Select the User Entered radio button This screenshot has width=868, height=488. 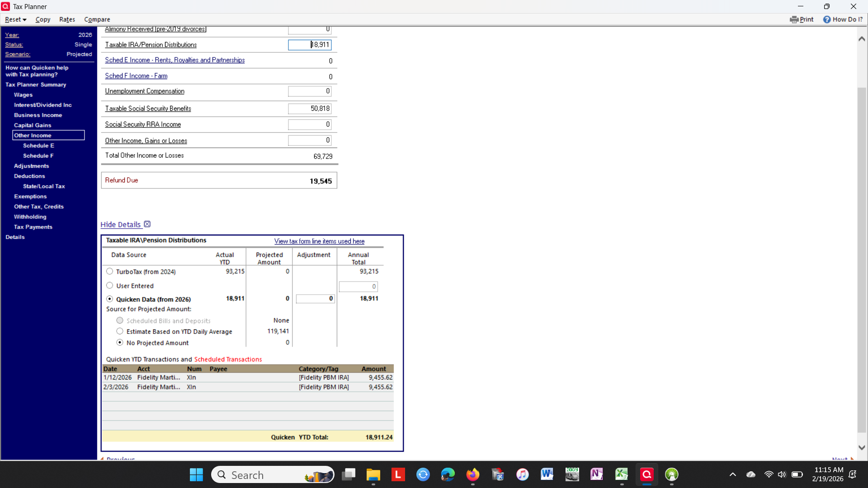(110, 286)
